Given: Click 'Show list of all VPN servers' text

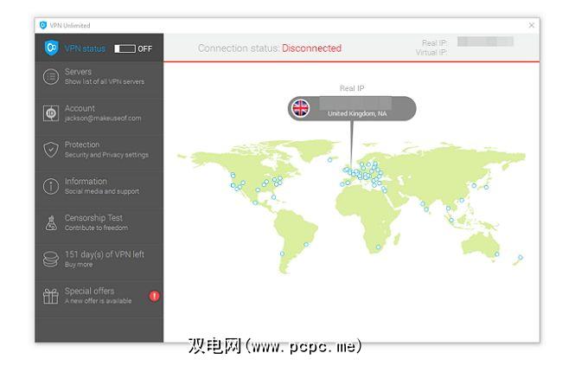Looking at the screenshot, I should pyautogui.click(x=105, y=81).
